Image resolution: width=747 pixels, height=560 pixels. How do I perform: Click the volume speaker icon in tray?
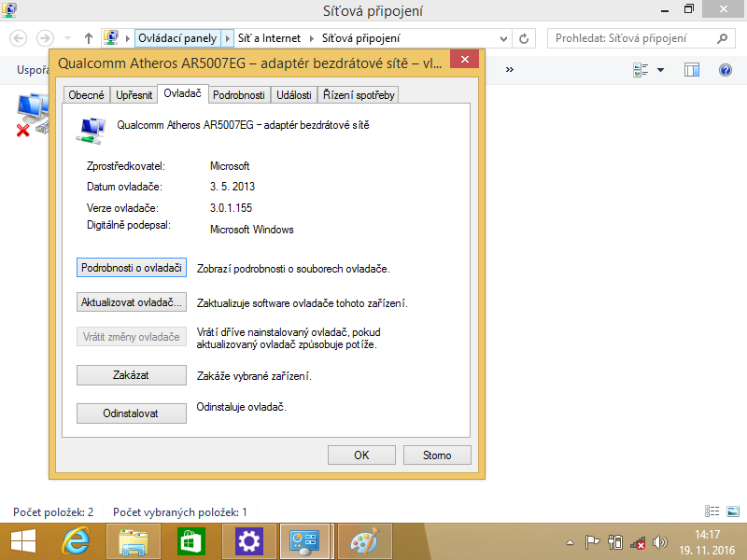click(661, 542)
